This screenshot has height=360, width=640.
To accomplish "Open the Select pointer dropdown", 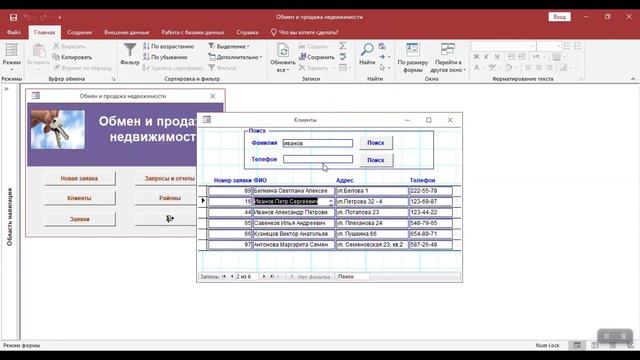I will 384,67.
